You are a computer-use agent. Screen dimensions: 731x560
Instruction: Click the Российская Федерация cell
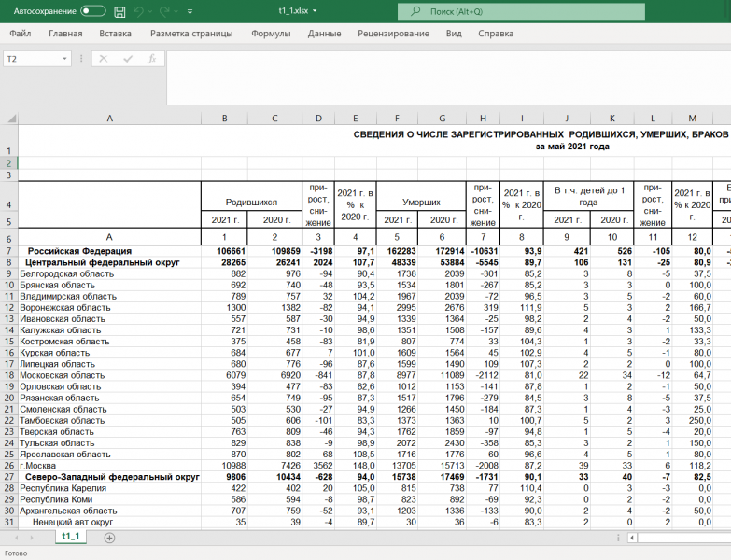[x=109, y=251]
